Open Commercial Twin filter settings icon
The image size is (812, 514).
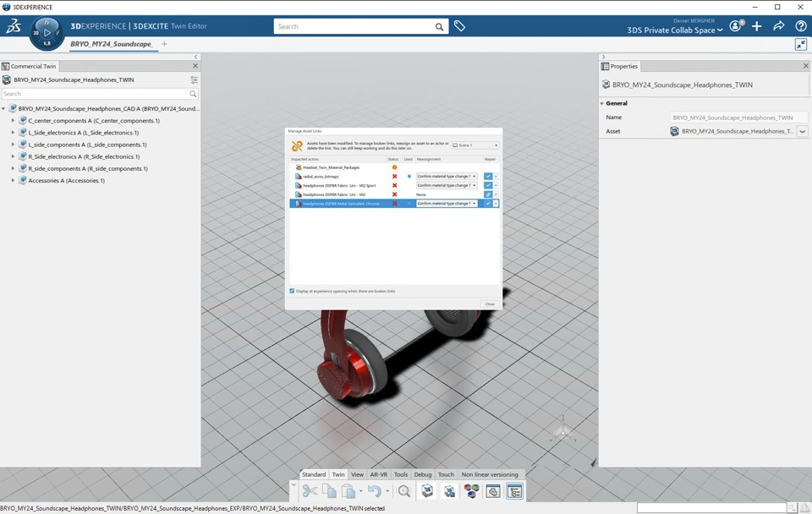click(x=195, y=79)
